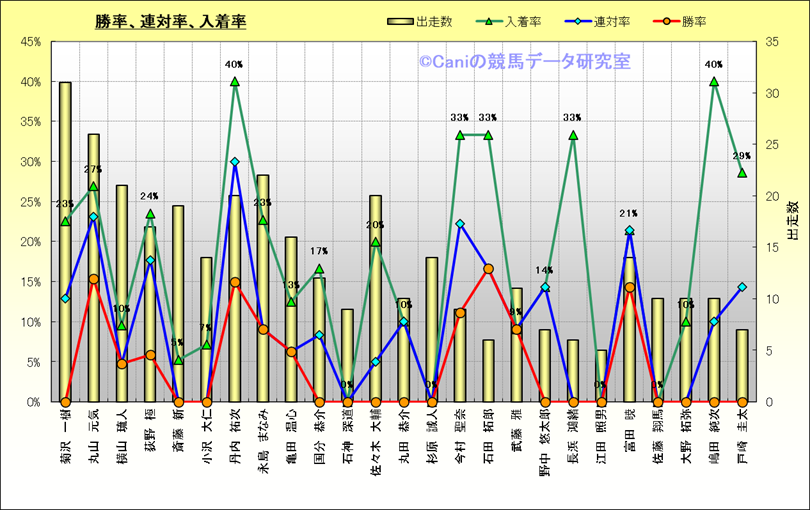Viewport: 810px width, 510px height.
Task: Click the vertical 出走数 right axis title
Action: pos(792,221)
